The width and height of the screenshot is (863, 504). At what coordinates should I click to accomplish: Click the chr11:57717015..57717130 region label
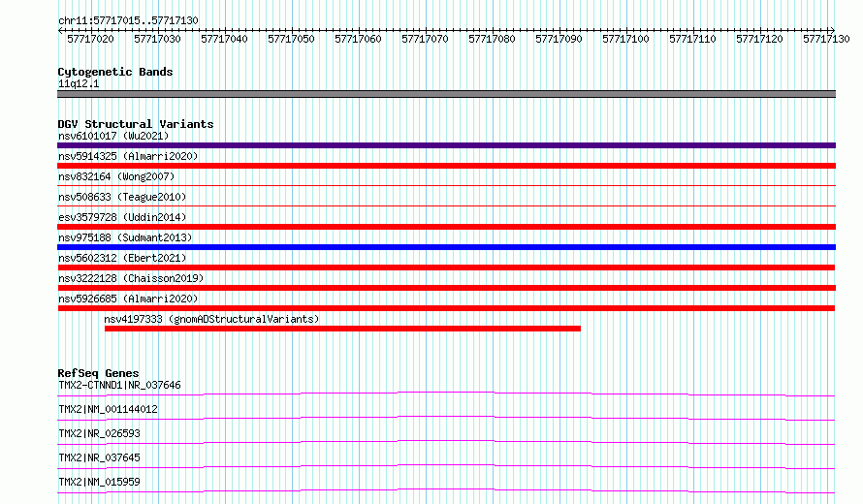[128, 21]
